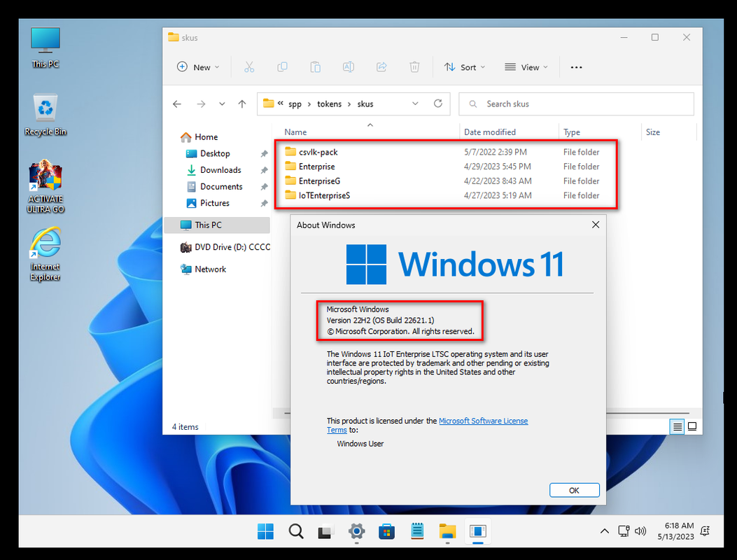Switch to details view layout icon
This screenshot has width=737, height=560.
[677, 427]
